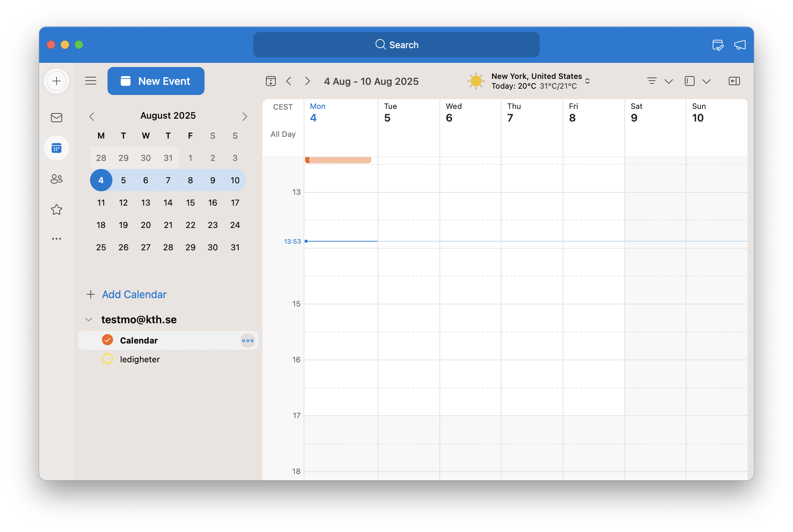Click the calendar view layout icon

click(x=690, y=81)
